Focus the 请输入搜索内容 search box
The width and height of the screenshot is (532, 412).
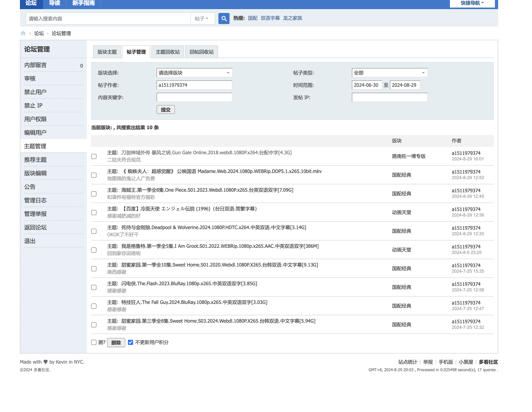[108, 19]
